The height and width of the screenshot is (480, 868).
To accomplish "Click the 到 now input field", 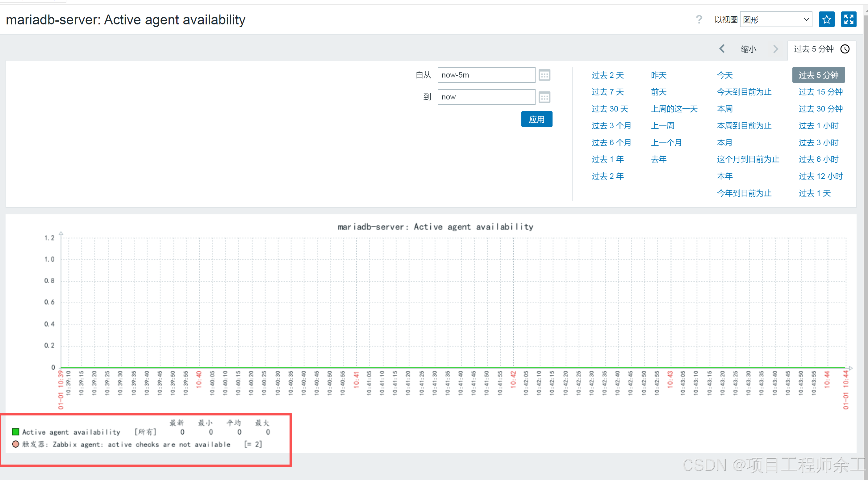I will click(486, 97).
